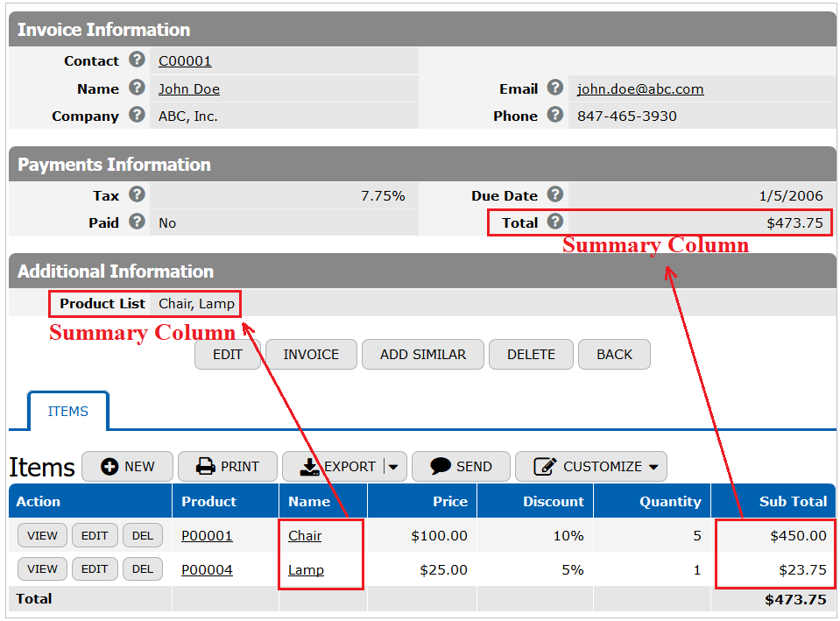Viewport: 840px width, 621px height.
Task: Open the help icon beside Tax
Action: click(x=138, y=194)
